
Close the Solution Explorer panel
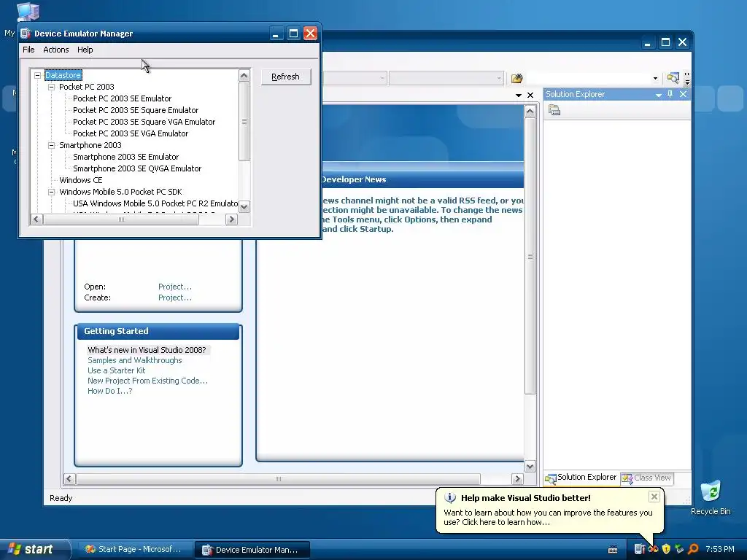683,94
